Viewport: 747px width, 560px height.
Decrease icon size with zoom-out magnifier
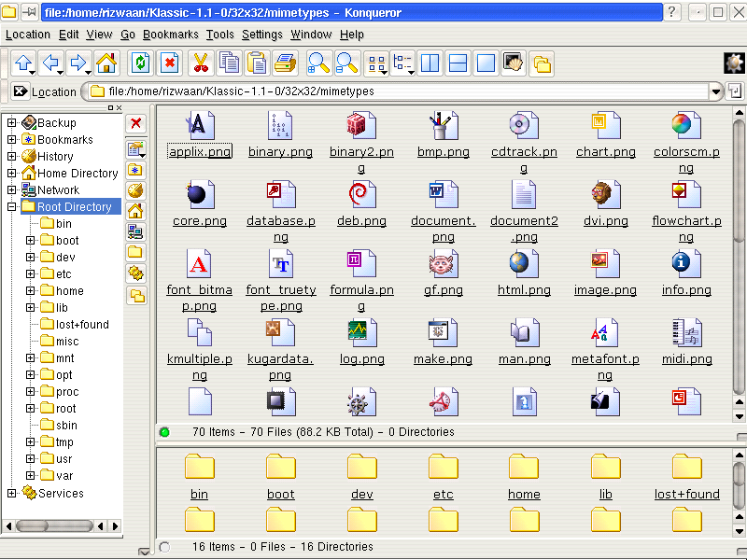[346, 63]
